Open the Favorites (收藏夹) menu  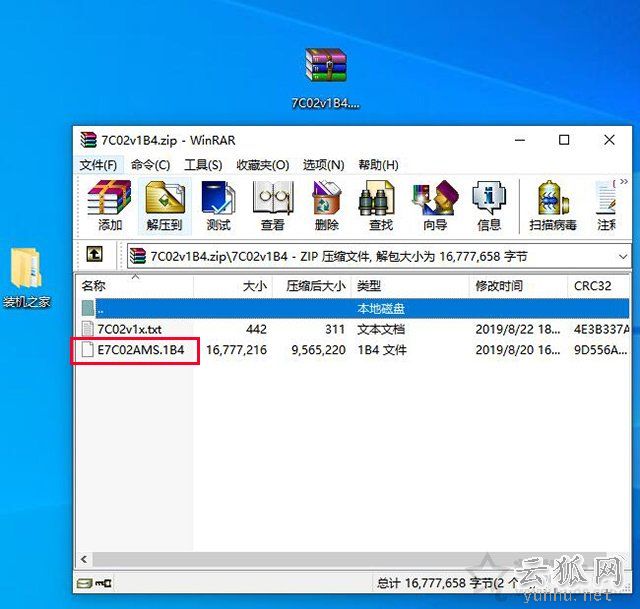pyautogui.click(x=262, y=165)
